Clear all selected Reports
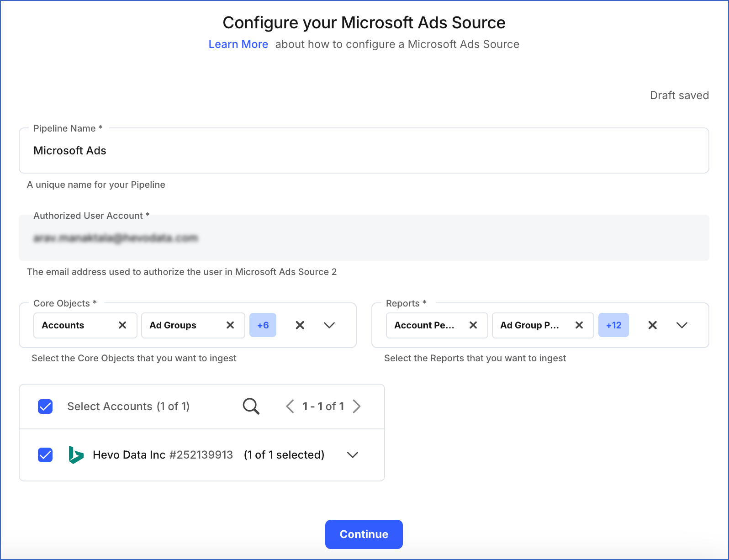The image size is (729, 560). 653,325
